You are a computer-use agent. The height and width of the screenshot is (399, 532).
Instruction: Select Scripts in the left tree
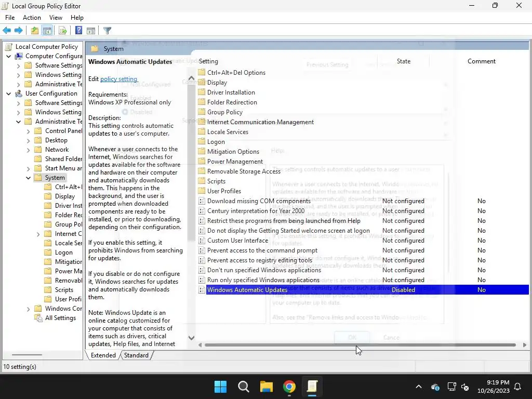click(x=64, y=290)
